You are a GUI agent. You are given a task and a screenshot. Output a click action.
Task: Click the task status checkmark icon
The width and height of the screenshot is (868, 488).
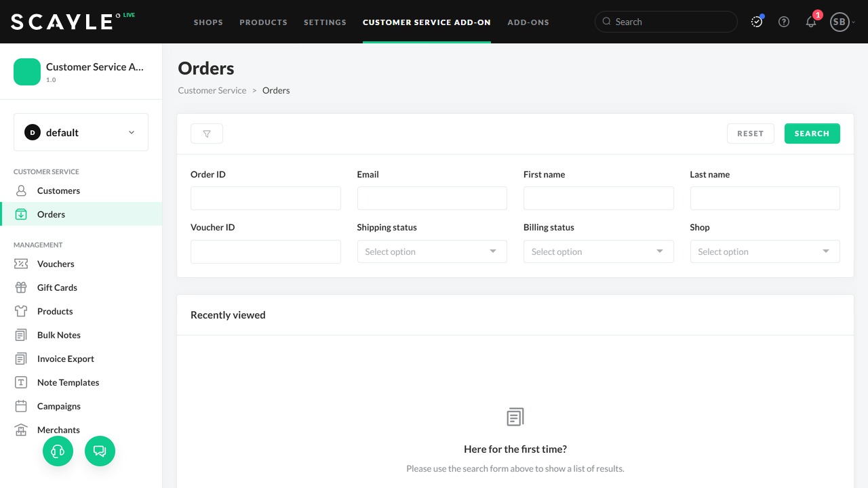[757, 22]
